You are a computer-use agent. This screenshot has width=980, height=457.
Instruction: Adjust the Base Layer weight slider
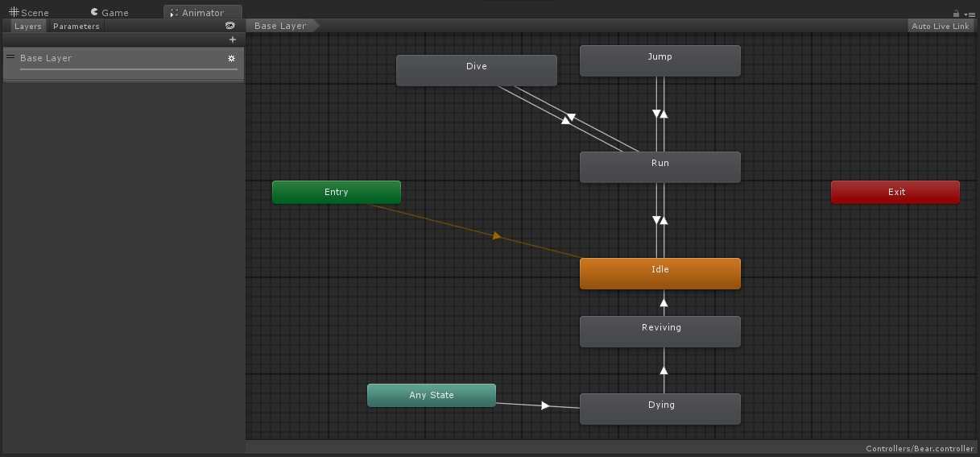[x=129, y=69]
